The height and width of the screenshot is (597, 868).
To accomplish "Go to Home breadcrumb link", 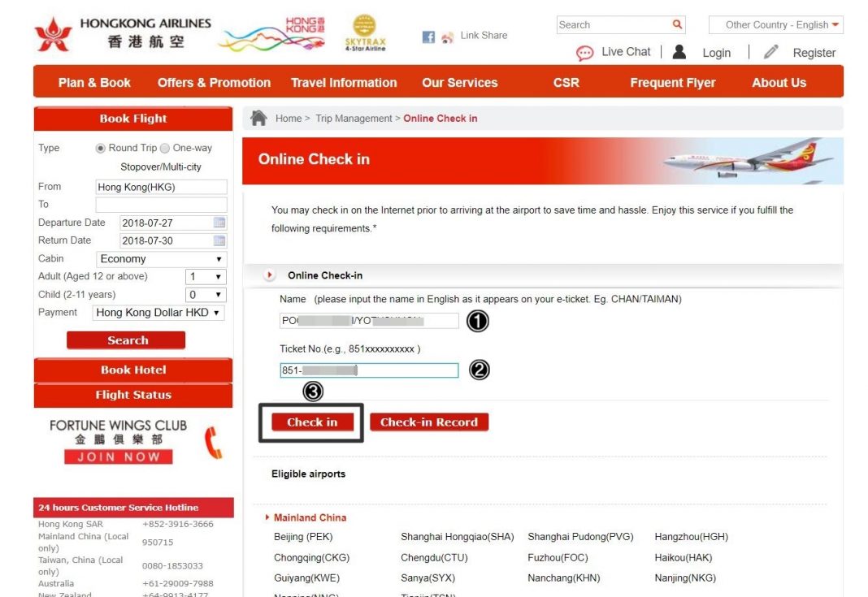I will [x=289, y=119].
